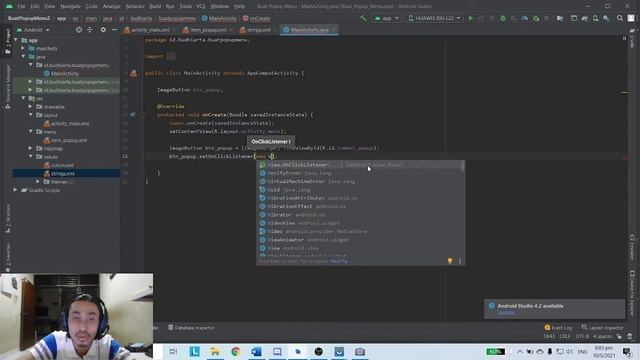Click 4 spaces indent setting in status bar
640x360 pixels.
603,336
